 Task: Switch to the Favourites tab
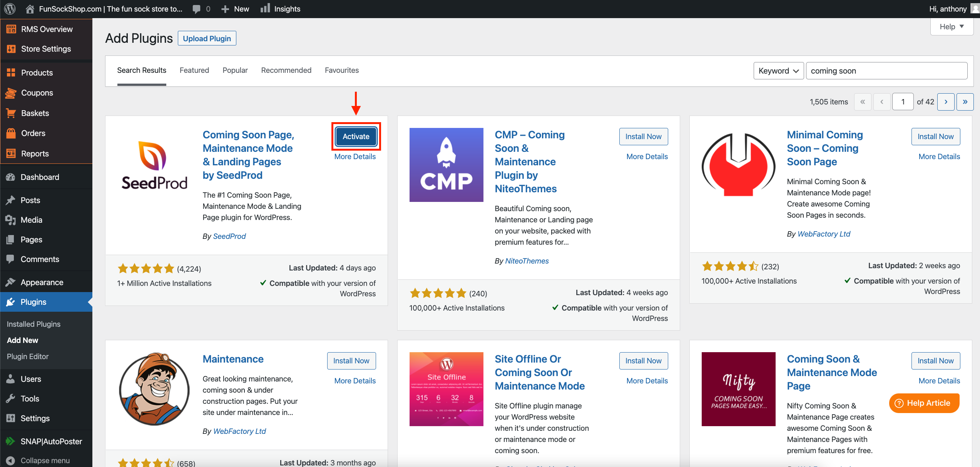coord(341,70)
